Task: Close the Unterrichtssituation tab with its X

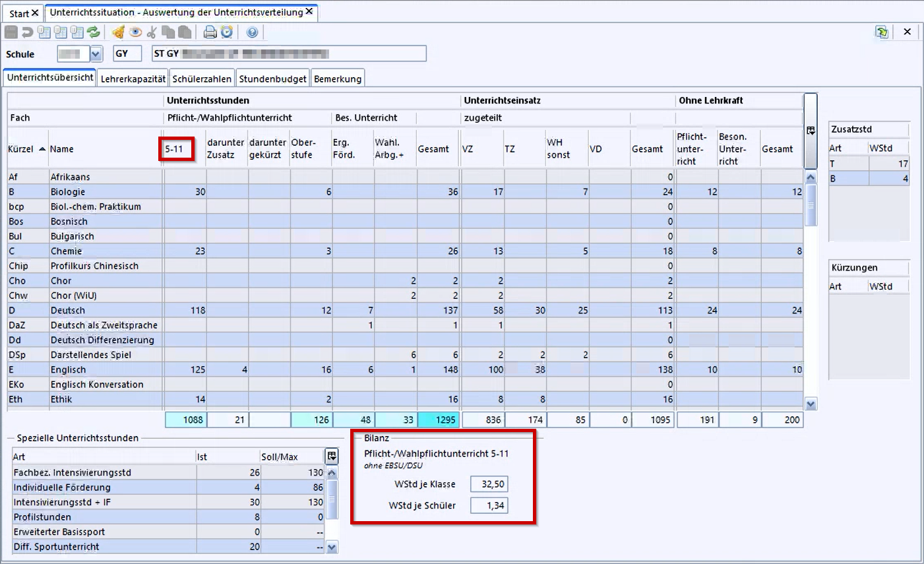Action: point(309,11)
